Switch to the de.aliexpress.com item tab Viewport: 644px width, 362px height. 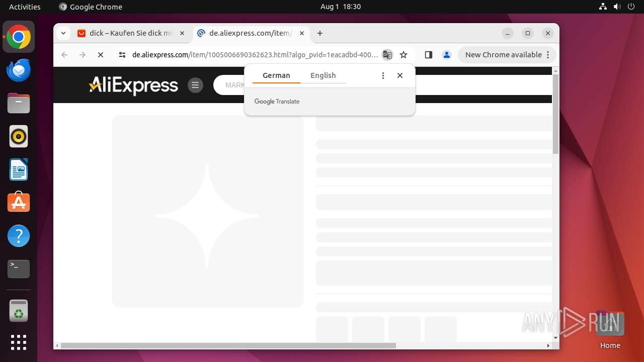click(x=250, y=33)
